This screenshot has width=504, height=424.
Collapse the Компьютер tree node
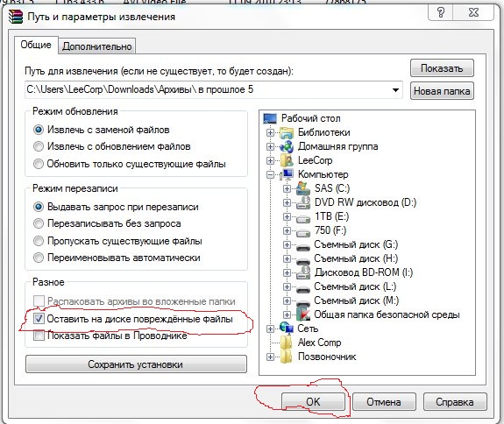[x=270, y=174]
